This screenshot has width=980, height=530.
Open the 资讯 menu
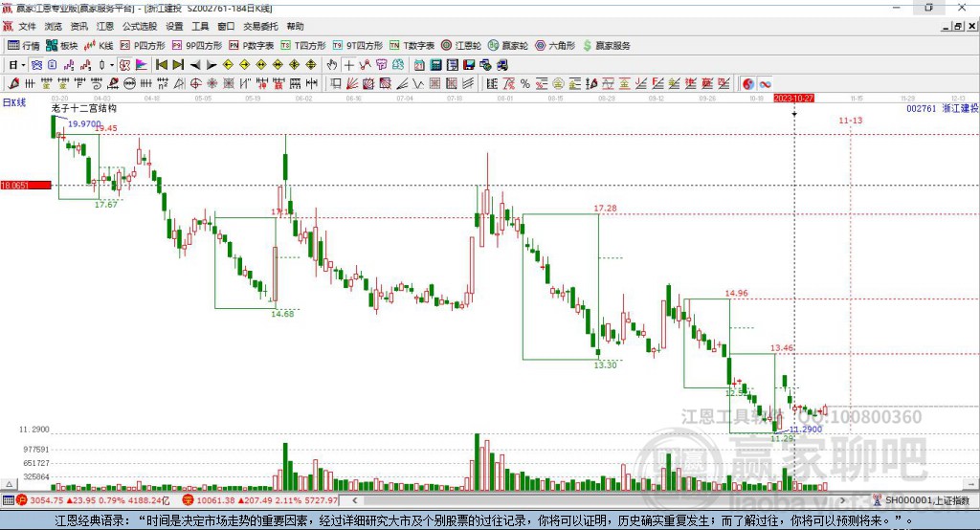tap(78, 26)
